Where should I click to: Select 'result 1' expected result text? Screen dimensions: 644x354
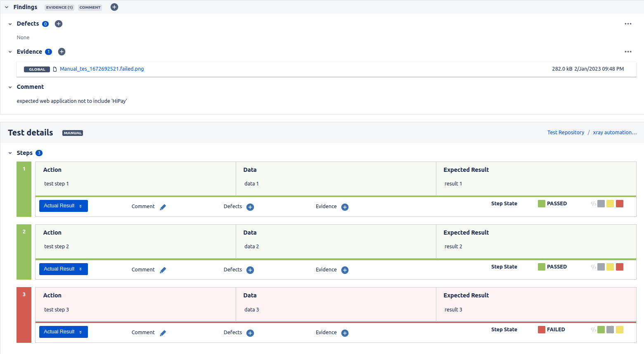click(x=453, y=184)
